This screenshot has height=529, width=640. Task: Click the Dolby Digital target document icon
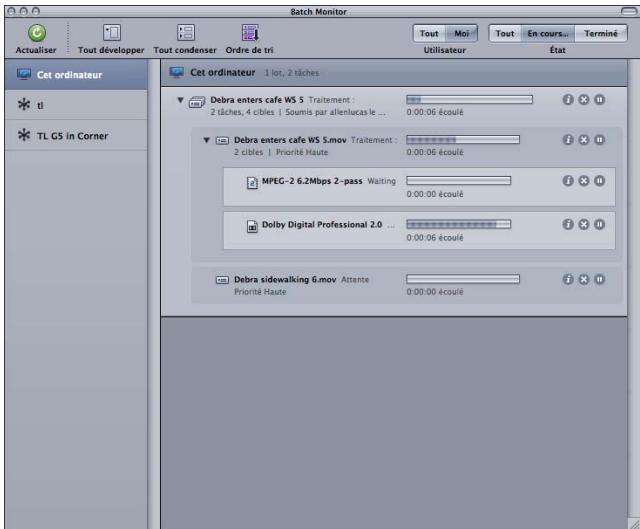tap(253, 226)
